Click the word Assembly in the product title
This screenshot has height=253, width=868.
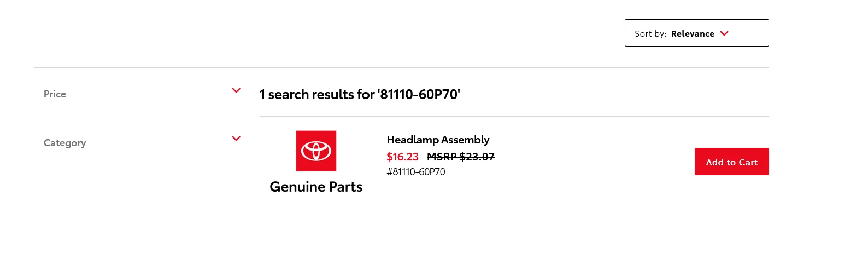[465, 140]
